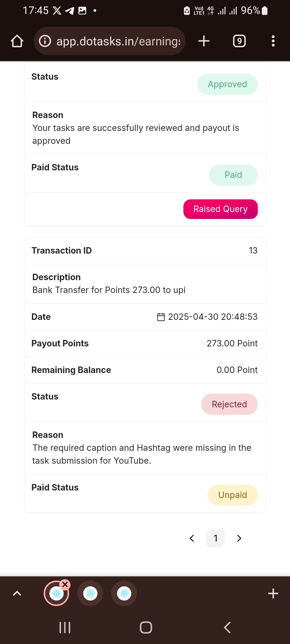Open Android recent apps navigation button
This screenshot has height=644, width=290.
pos(65,628)
